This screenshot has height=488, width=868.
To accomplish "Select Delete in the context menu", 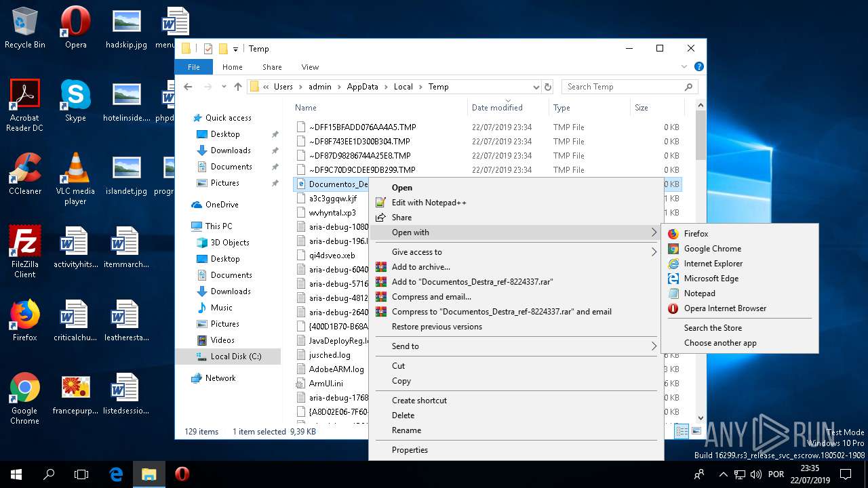I will (515, 415).
